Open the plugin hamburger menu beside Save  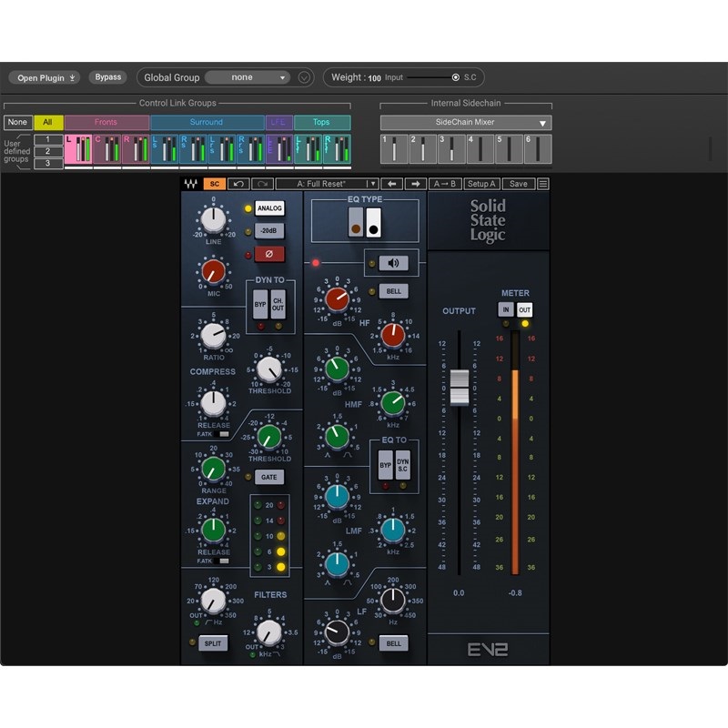point(542,184)
